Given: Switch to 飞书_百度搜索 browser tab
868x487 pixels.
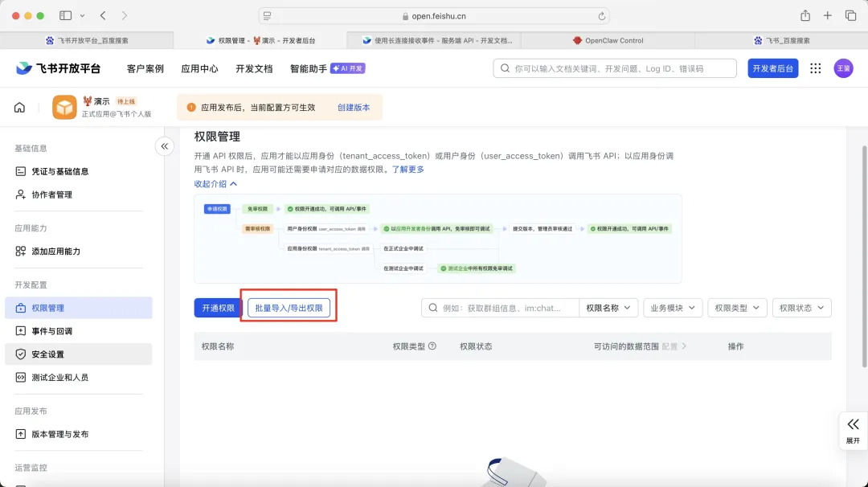Looking at the screenshot, I should (781, 40).
